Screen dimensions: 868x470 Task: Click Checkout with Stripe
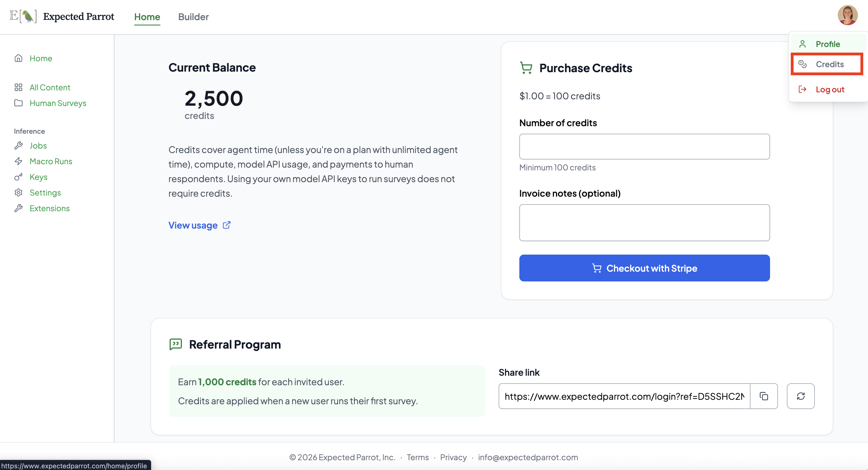click(x=644, y=268)
